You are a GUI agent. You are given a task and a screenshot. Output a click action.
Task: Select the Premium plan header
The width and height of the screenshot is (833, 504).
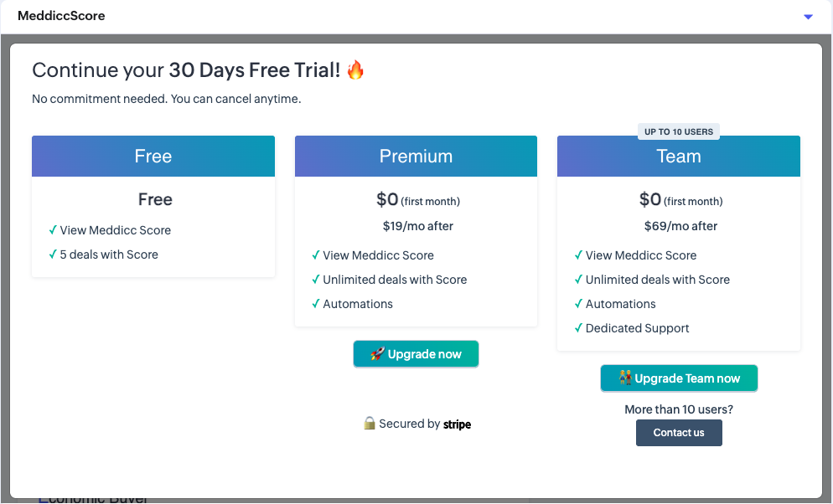(416, 157)
